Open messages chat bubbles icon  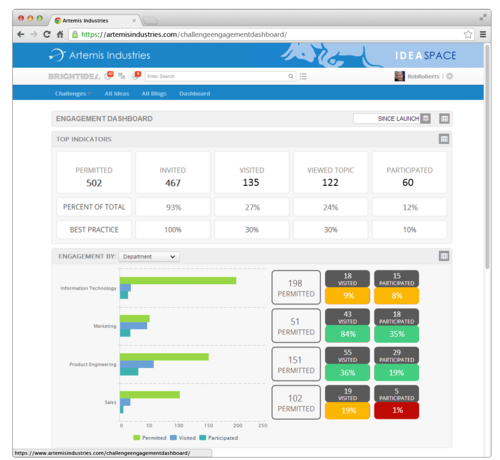(x=122, y=76)
